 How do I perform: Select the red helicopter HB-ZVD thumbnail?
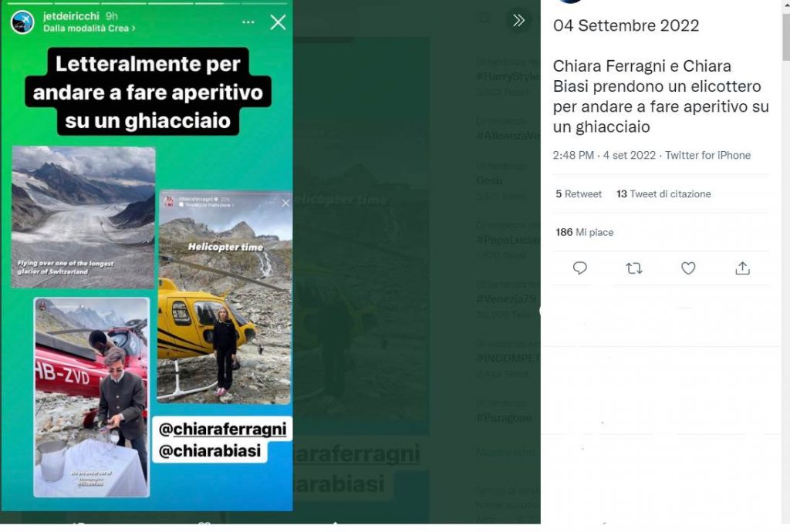tap(92, 397)
